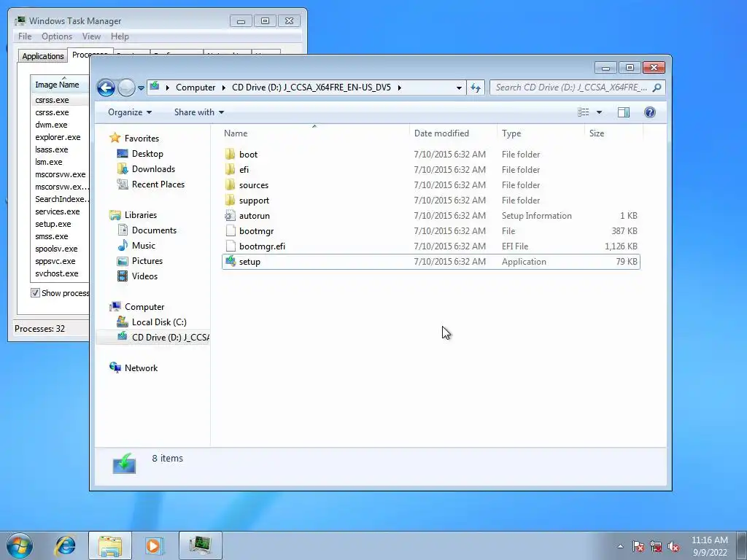Open Windows Media Player from taskbar

point(154,545)
